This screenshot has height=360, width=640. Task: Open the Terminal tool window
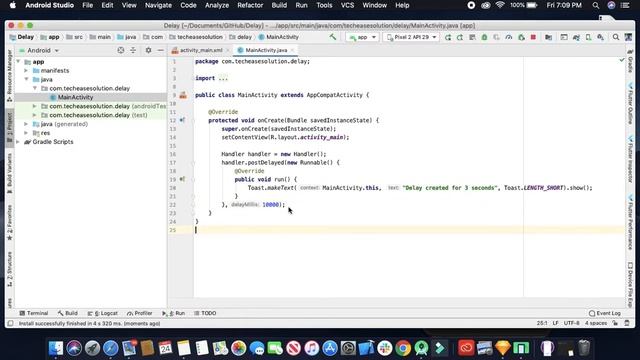(33, 313)
